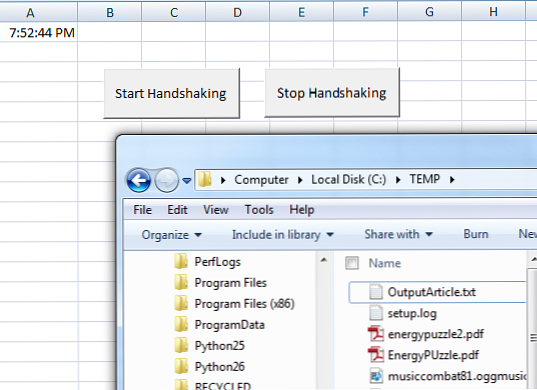The height and width of the screenshot is (390, 537).
Task: Select Excel column C header
Action: pos(174,13)
